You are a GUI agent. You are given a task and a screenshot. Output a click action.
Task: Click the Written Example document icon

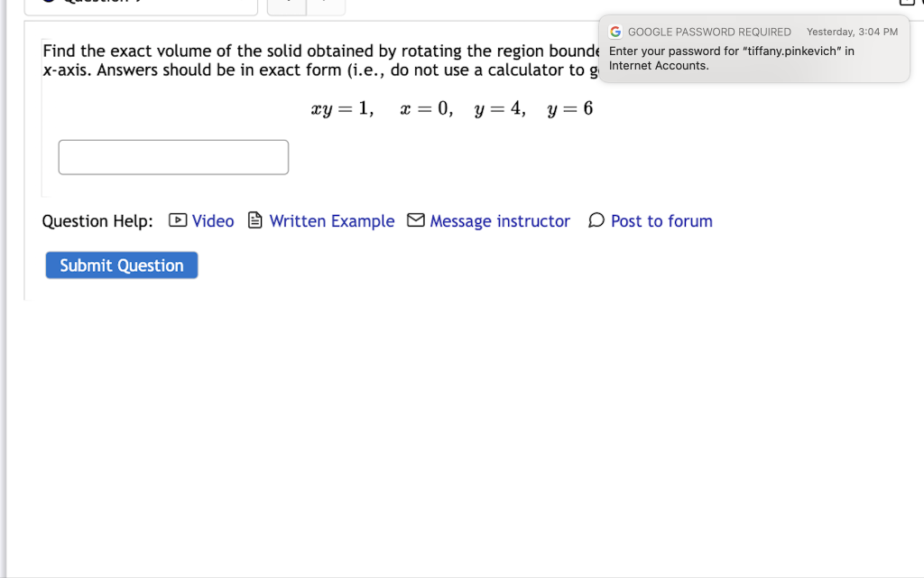click(x=254, y=220)
